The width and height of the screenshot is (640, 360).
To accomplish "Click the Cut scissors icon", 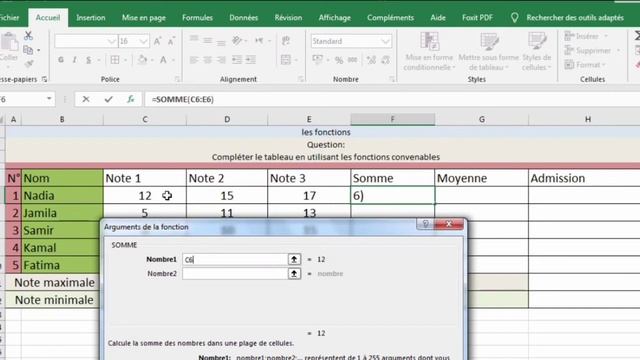I will (x=28, y=36).
